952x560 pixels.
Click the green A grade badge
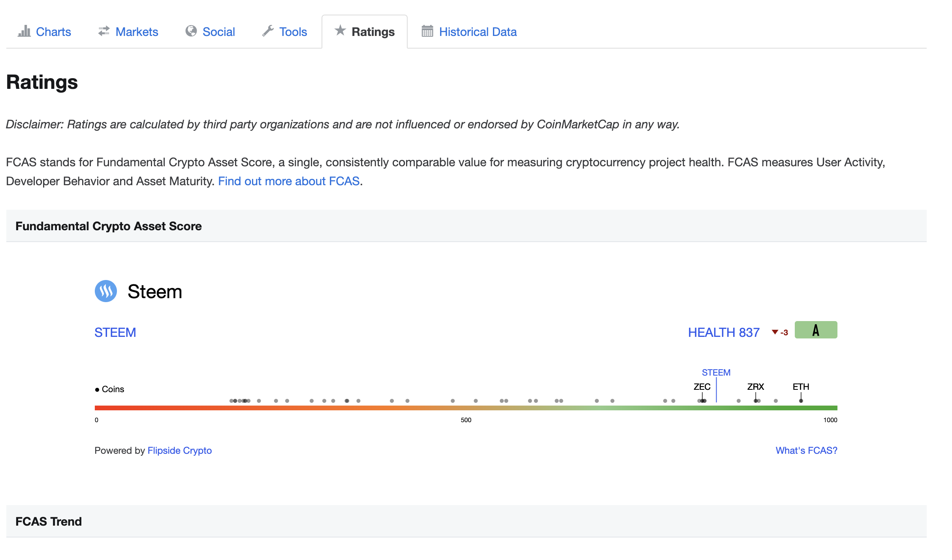(816, 330)
